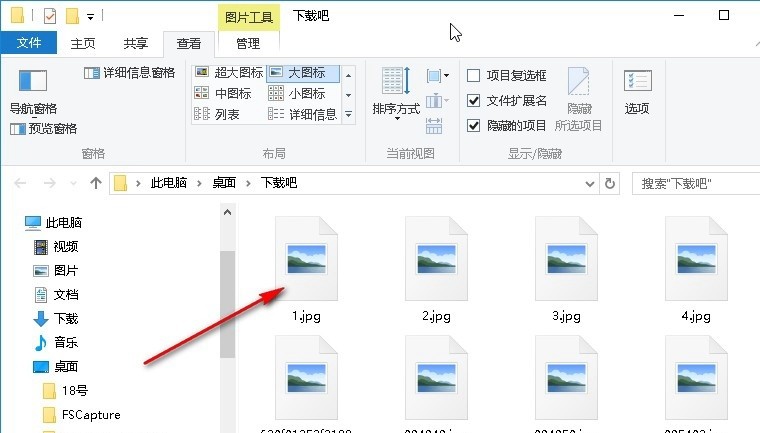Click navigation pane scroll up arrow
The width and height of the screenshot is (760, 433).
pos(227,212)
